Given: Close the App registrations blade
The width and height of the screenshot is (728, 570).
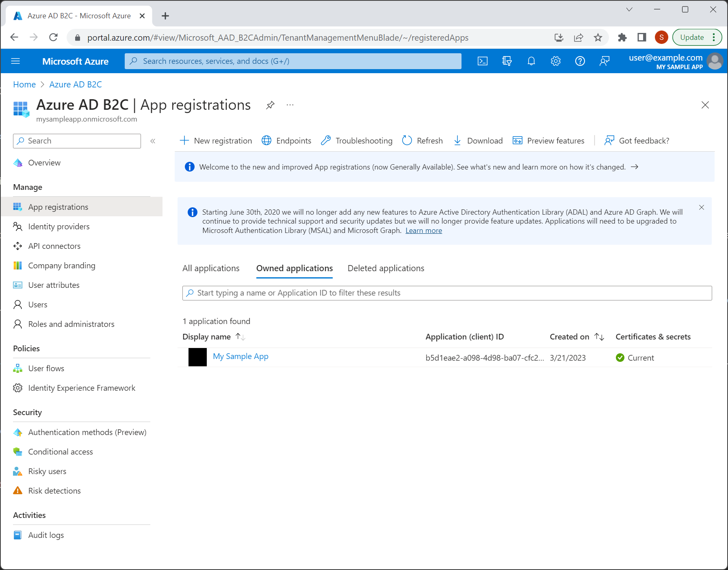Looking at the screenshot, I should 705,105.
